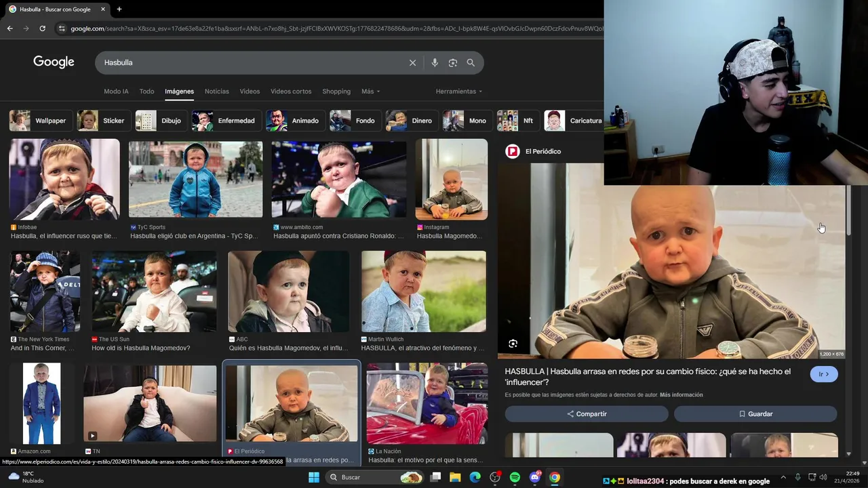Filter images by Fondo chip
The height and width of the screenshot is (488, 868).
coord(354,121)
